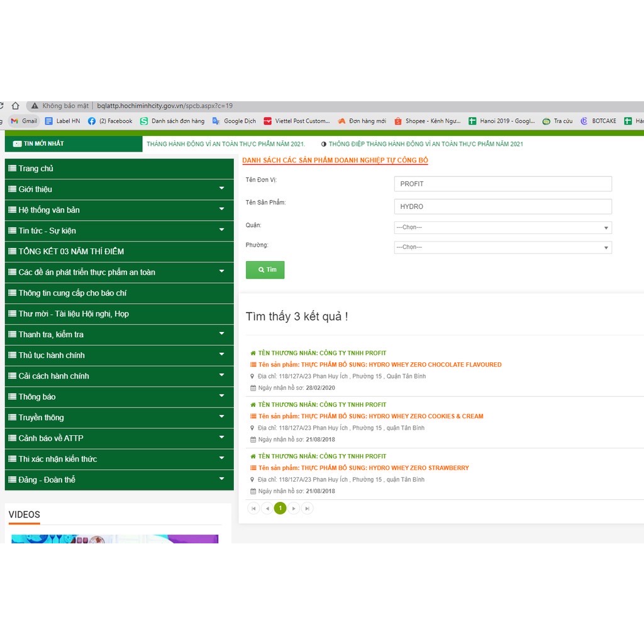Open the video thumbnail below VIDEOS
This screenshot has width=644, height=644.
tap(114, 539)
